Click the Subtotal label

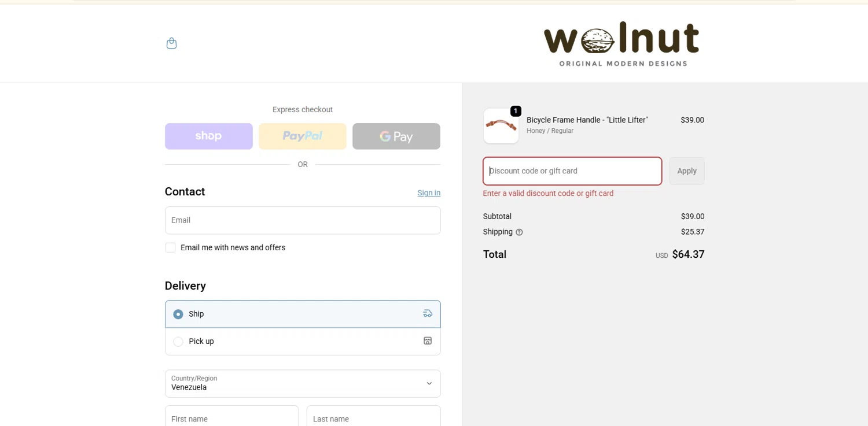tap(497, 217)
